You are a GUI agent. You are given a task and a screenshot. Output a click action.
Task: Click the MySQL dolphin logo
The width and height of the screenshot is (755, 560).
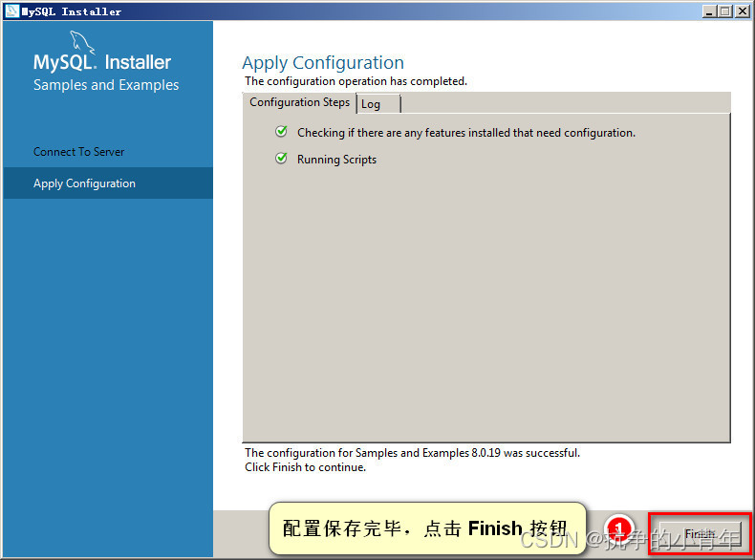(82, 42)
